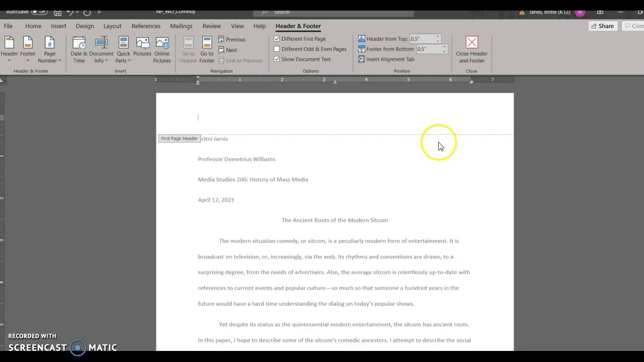Click the Comments button

pyautogui.click(x=634, y=26)
